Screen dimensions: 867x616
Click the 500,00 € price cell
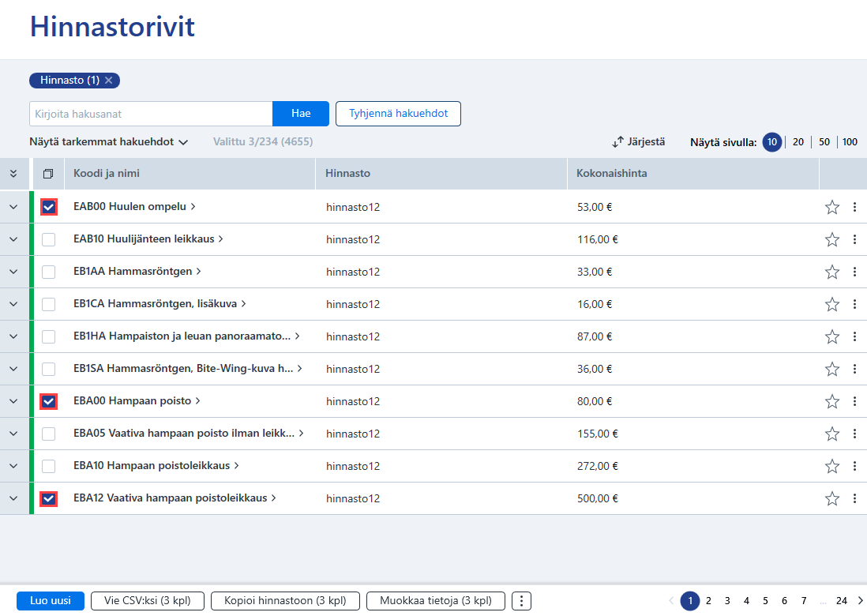pos(597,499)
